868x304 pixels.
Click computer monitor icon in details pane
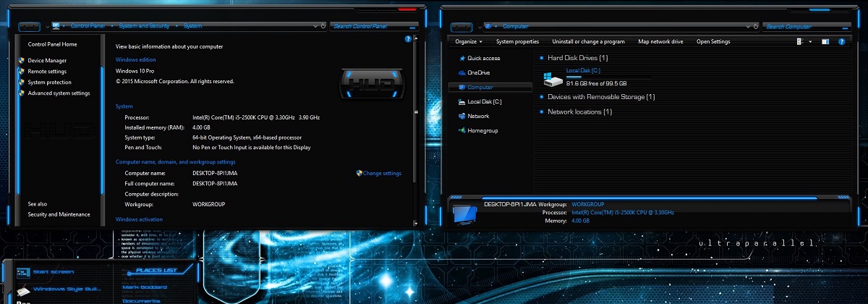[464, 214]
